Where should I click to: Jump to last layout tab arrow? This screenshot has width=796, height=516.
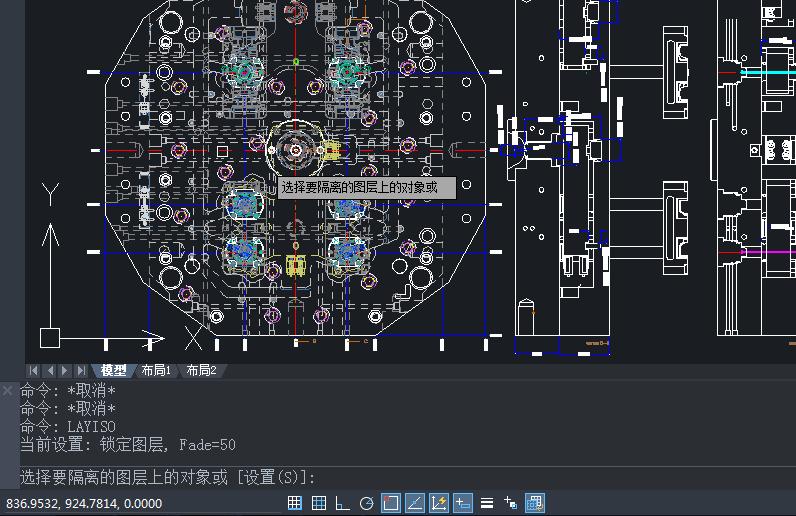coord(81,371)
